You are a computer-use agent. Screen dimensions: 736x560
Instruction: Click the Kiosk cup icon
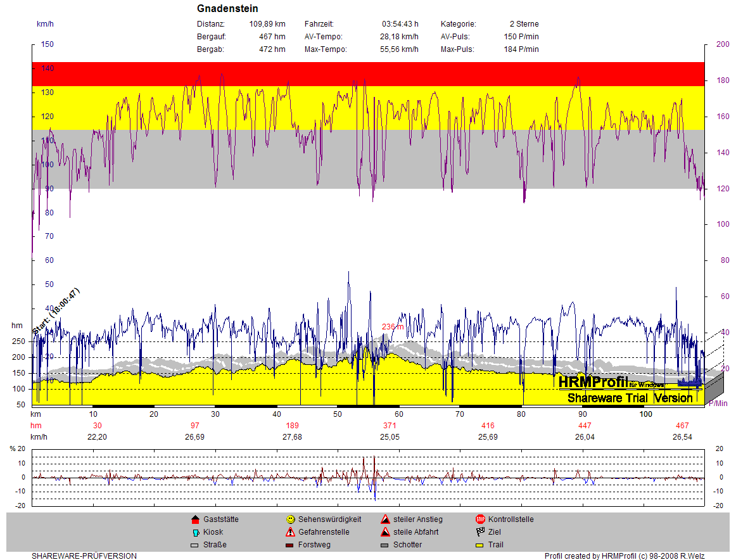[x=195, y=532]
